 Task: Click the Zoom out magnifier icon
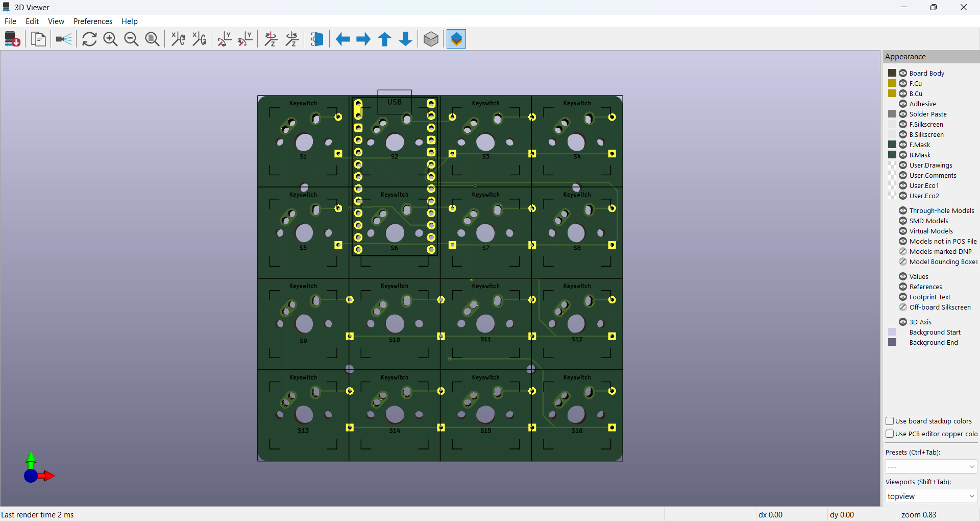[131, 39]
